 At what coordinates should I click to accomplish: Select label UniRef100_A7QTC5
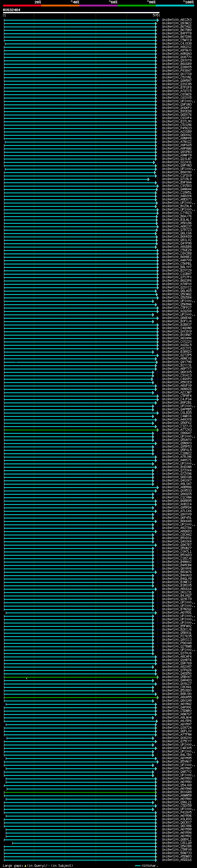(x=177, y=91)
